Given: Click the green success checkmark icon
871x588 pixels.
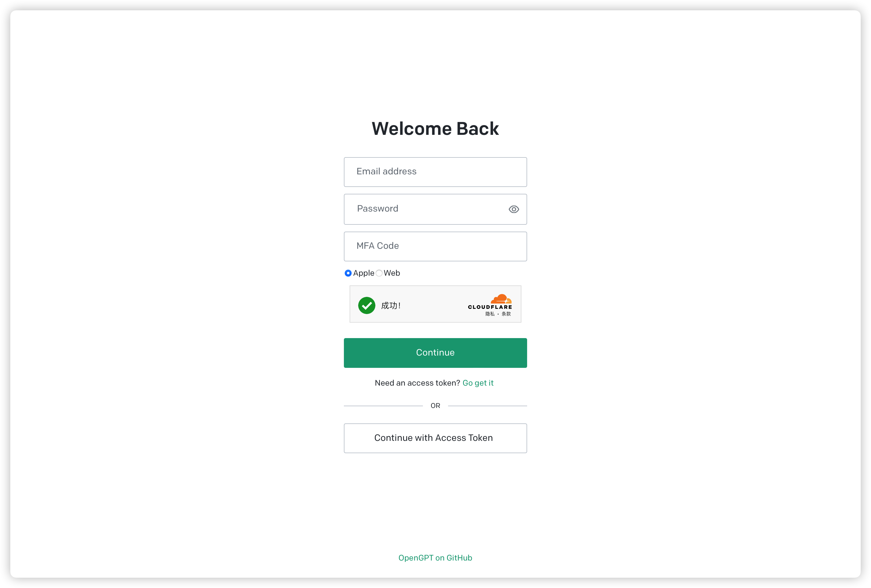Looking at the screenshot, I should (x=366, y=305).
